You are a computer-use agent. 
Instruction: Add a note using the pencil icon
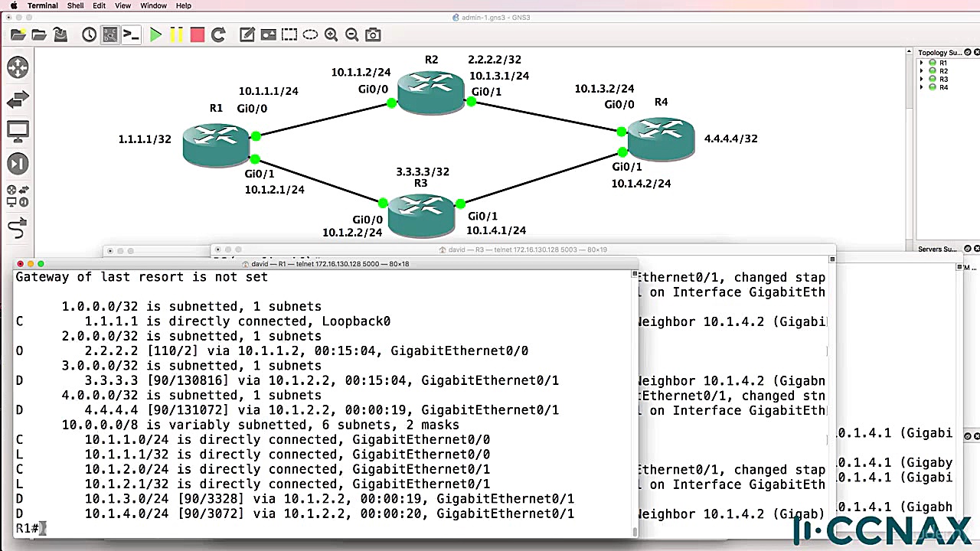click(x=247, y=34)
